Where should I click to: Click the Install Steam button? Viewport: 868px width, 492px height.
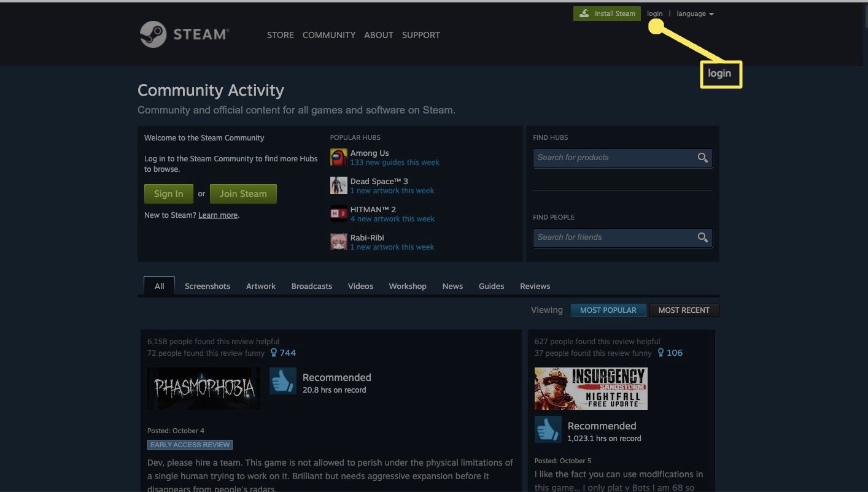607,13
